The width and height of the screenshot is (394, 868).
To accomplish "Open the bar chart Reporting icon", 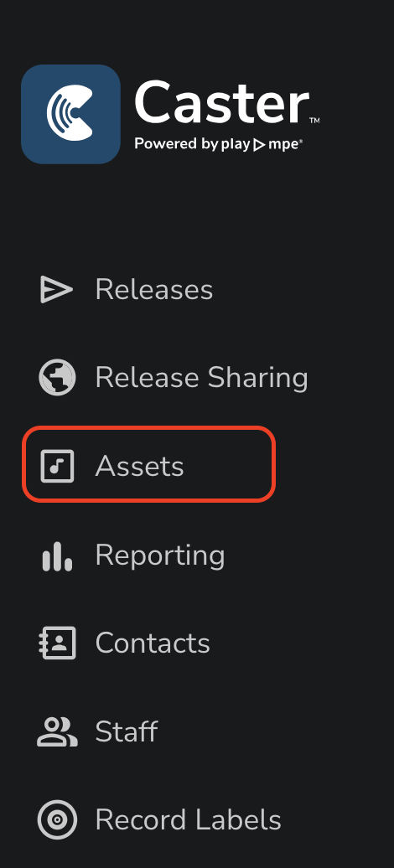I will click(x=57, y=555).
